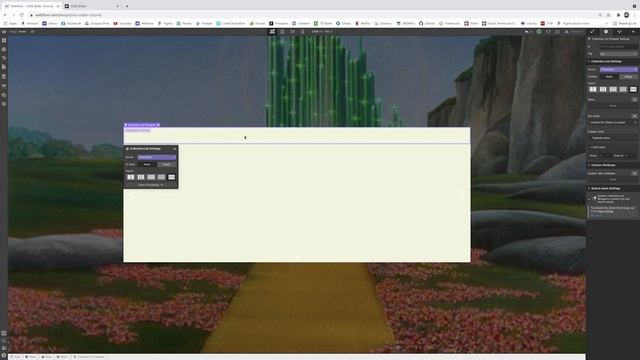The height and width of the screenshot is (360, 640).
Task: Toggle the Limit items checkbox
Action: 591,147
